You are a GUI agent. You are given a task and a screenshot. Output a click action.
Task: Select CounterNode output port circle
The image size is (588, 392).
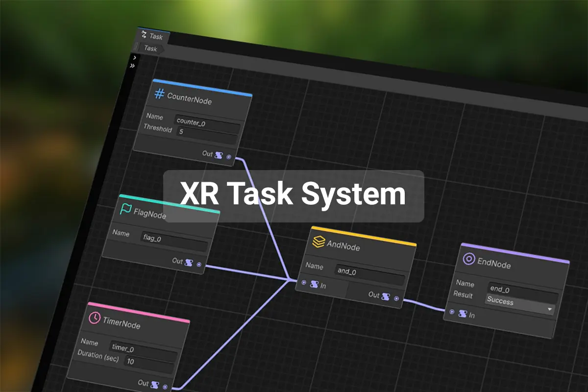point(229,156)
